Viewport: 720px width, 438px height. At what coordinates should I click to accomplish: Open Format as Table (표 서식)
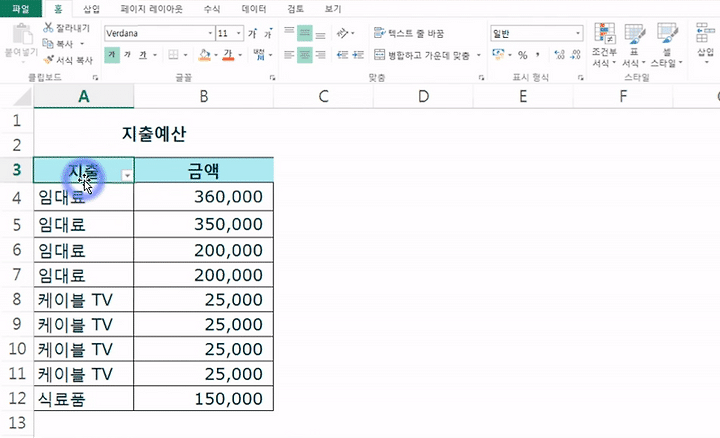pyautogui.click(x=634, y=45)
